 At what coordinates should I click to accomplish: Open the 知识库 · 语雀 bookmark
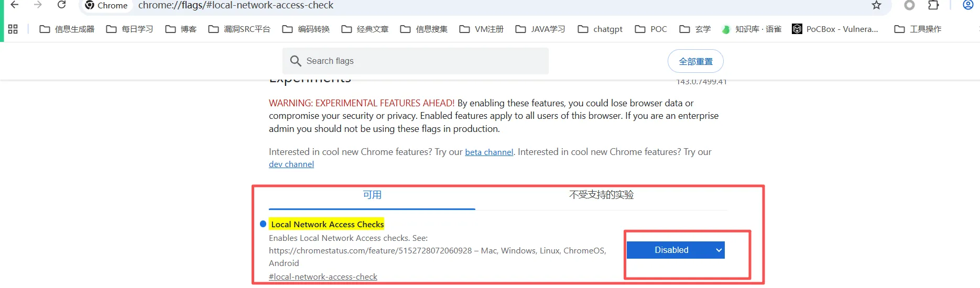(752, 29)
